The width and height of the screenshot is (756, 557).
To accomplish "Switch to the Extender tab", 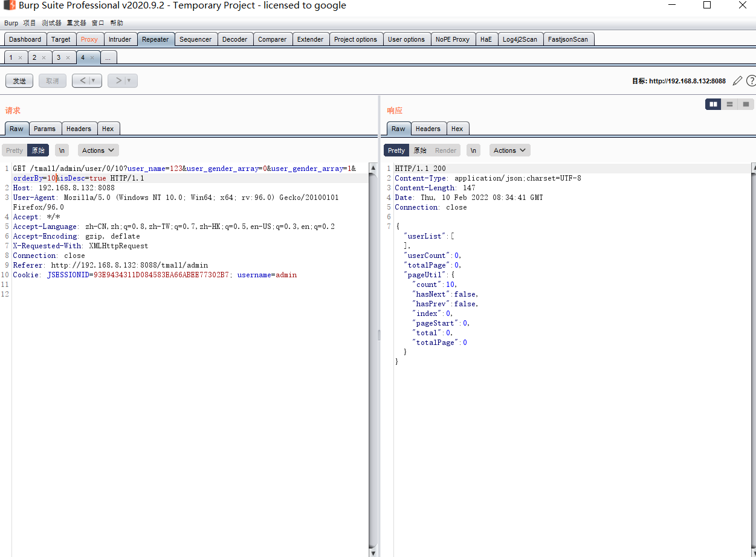I will coord(311,39).
